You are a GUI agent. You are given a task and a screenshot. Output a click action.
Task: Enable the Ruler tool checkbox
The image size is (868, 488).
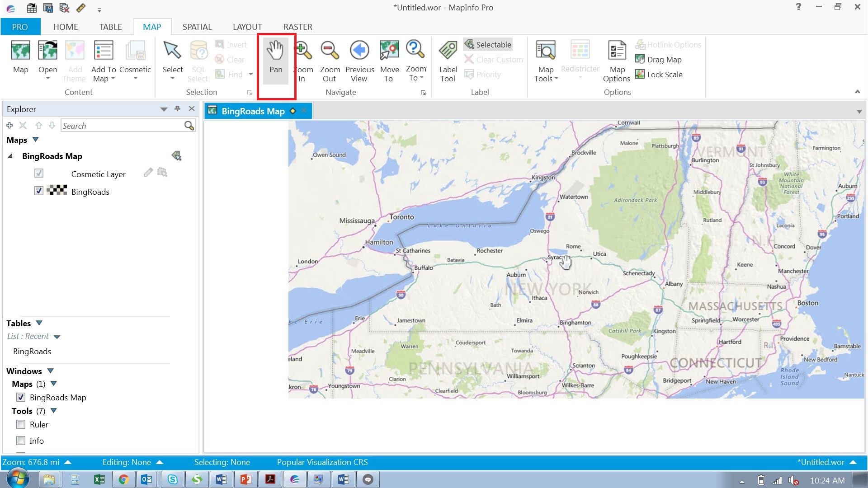[x=21, y=424]
